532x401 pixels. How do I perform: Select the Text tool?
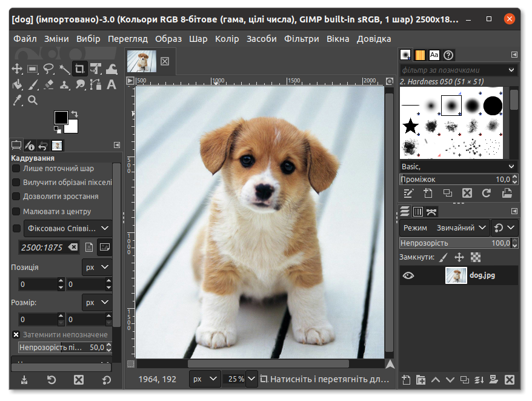[x=111, y=84]
